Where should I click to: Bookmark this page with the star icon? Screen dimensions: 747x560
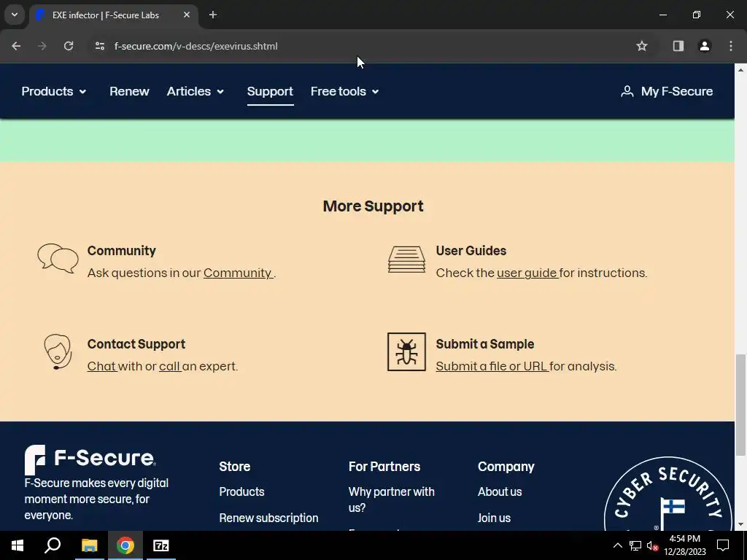pyautogui.click(x=642, y=46)
